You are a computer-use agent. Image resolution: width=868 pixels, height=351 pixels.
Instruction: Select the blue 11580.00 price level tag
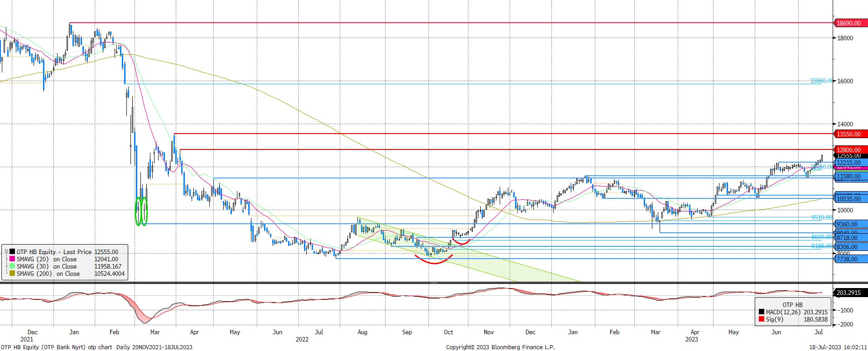[850, 176]
